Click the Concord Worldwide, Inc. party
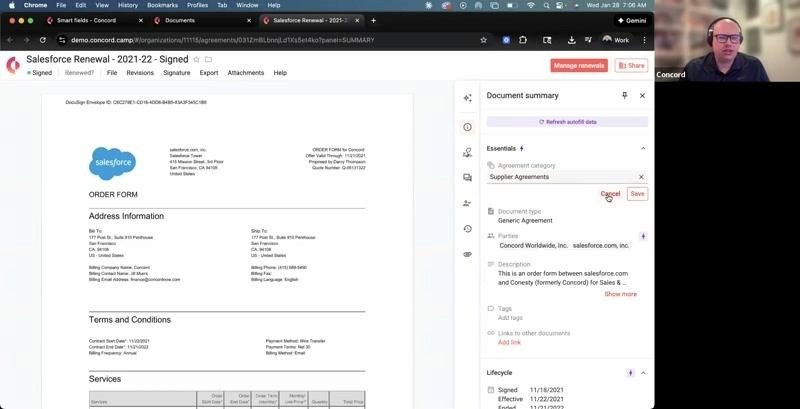Viewport: 800px width, 409px height. tap(533, 245)
